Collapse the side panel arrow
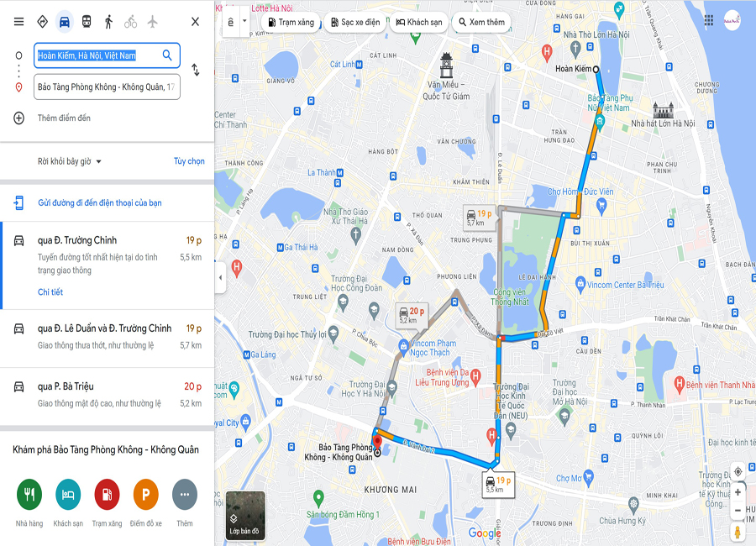The image size is (756, 546). tap(220, 277)
